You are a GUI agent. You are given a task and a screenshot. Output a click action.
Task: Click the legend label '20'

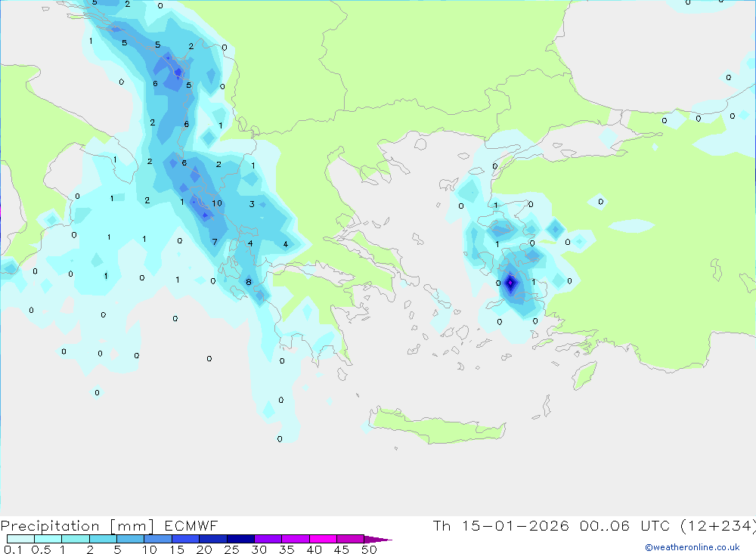click(x=204, y=549)
